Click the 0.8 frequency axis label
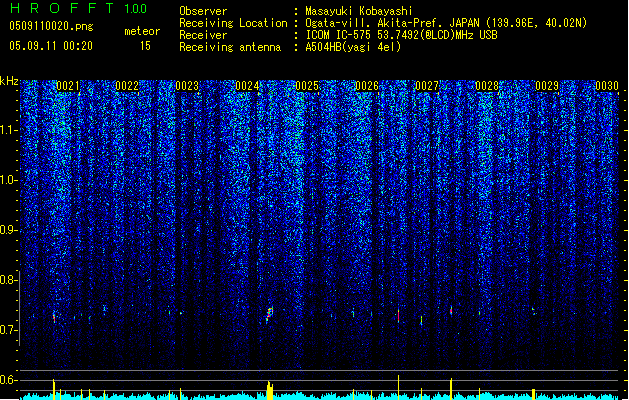 click(8, 280)
